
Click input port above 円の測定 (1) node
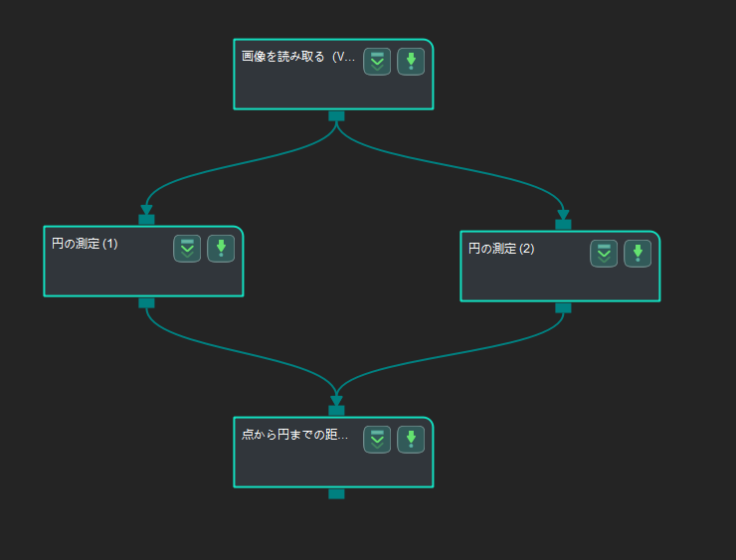(146, 219)
